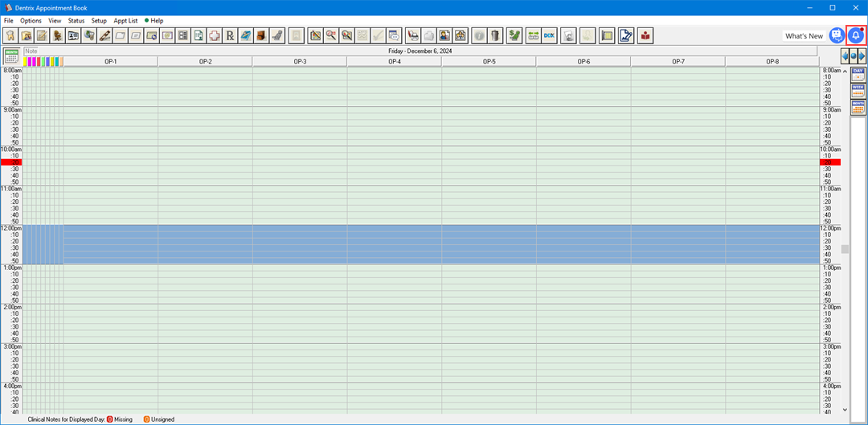Go to next day with right arrow
Image resolution: width=868 pixels, height=425 pixels.
[862, 56]
